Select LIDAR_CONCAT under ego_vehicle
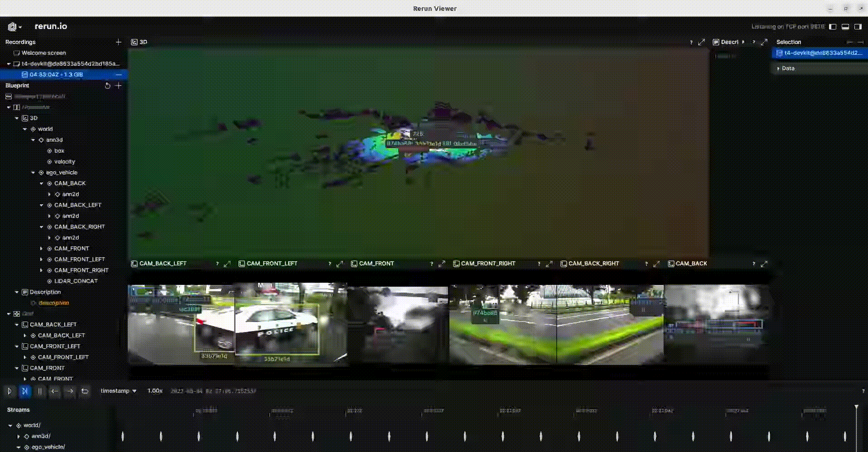This screenshot has height=452, width=868. tap(76, 281)
